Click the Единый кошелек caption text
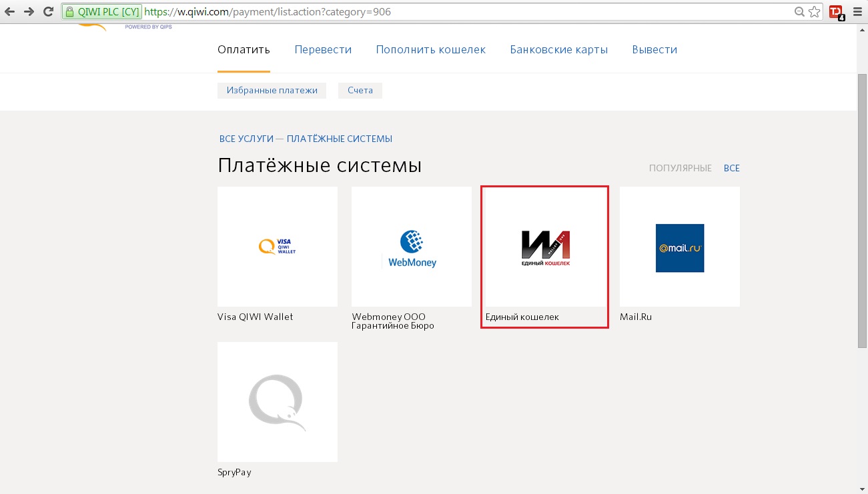This screenshot has height=494, width=868. point(522,317)
